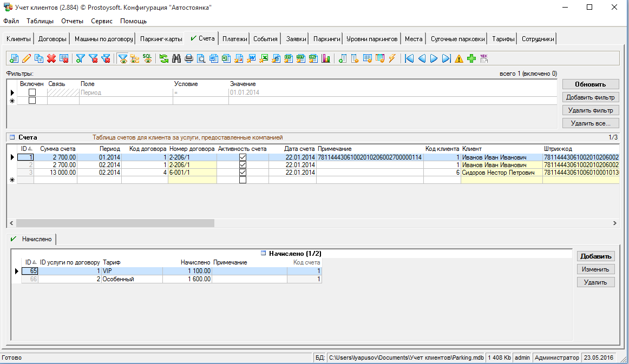Click the yellow warning triangle icon

[459, 59]
